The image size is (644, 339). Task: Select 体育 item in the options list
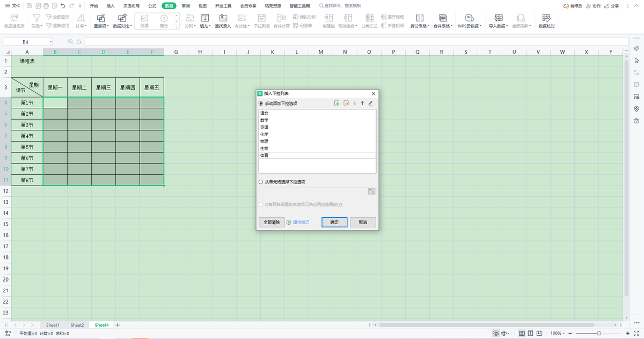click(x=265, y=156)
